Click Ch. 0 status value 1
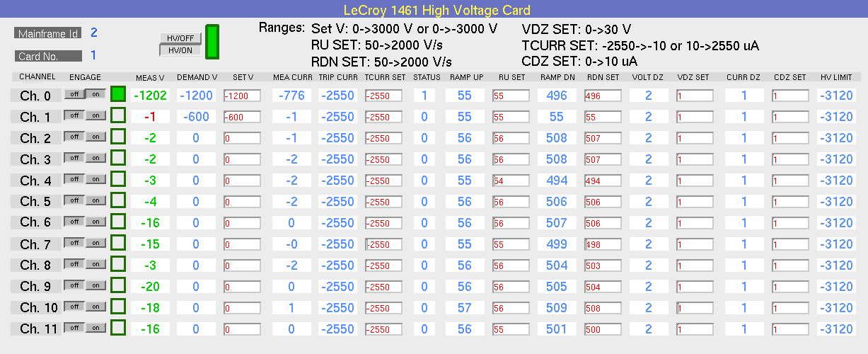This screenshot has height=354, width=868. pyautogui.click(x=424, y=95)
